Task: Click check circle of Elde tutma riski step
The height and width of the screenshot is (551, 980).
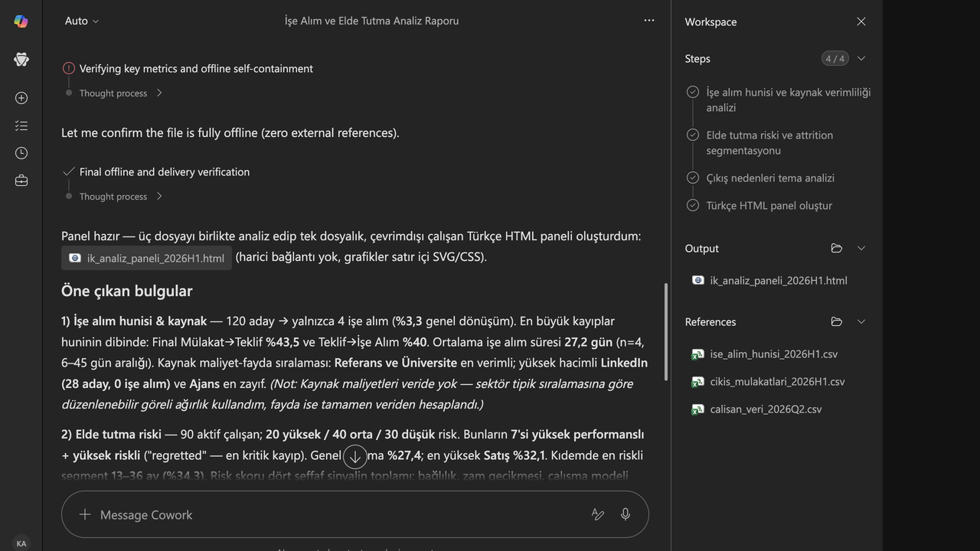Action: (x=693, y=135)
